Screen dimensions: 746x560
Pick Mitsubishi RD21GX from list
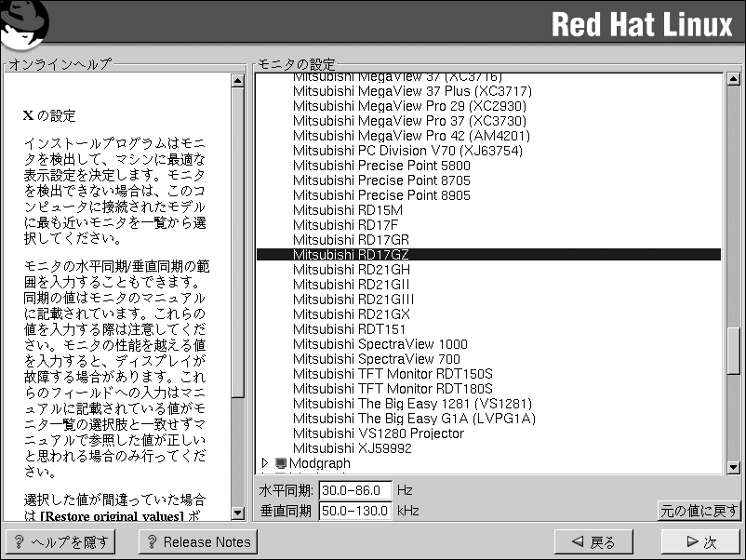[x=352, y=314]
